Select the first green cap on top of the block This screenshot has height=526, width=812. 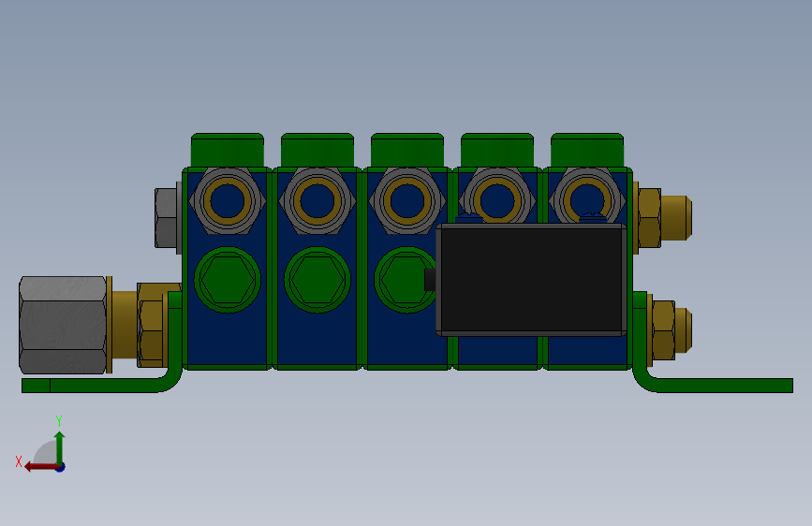tap(228, 150)
